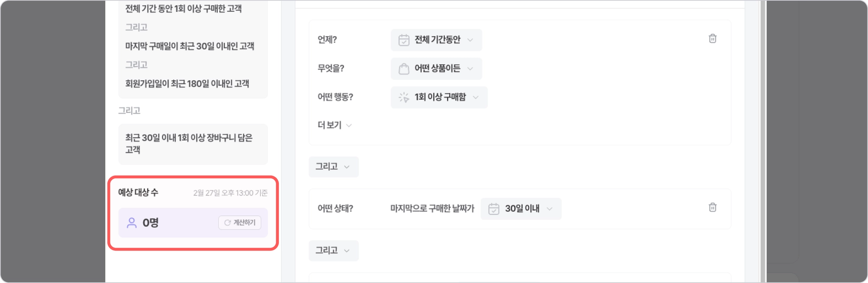The height and width of the screenshot is (283, 868).
Task: Open the 어떤 상품이든 product dropdown
Action: click(x=437, y=69)
